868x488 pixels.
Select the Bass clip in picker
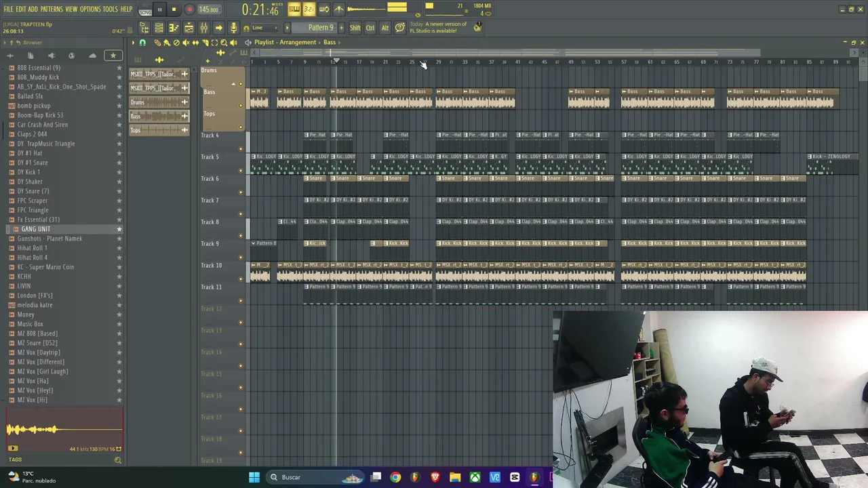click(159, 117)
